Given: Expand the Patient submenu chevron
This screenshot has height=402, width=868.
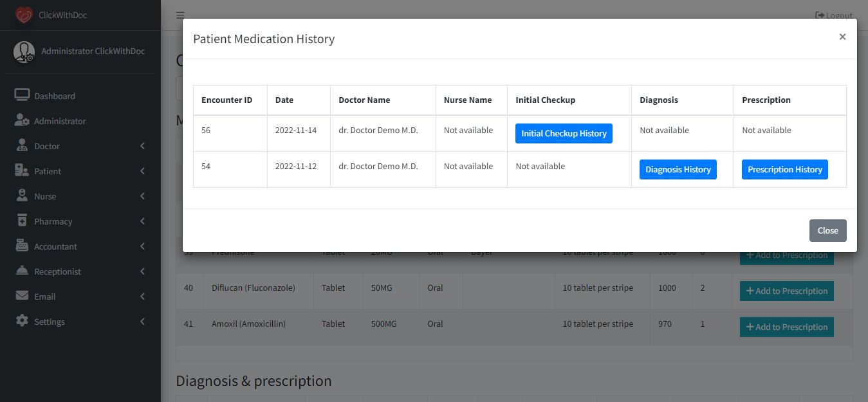Looking at the screenshot, I should pos(142,171).
